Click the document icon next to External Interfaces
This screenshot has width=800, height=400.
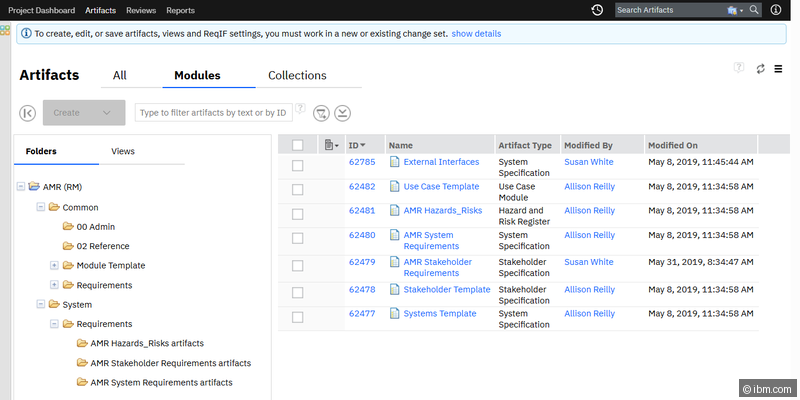click(x=394, y=162)
